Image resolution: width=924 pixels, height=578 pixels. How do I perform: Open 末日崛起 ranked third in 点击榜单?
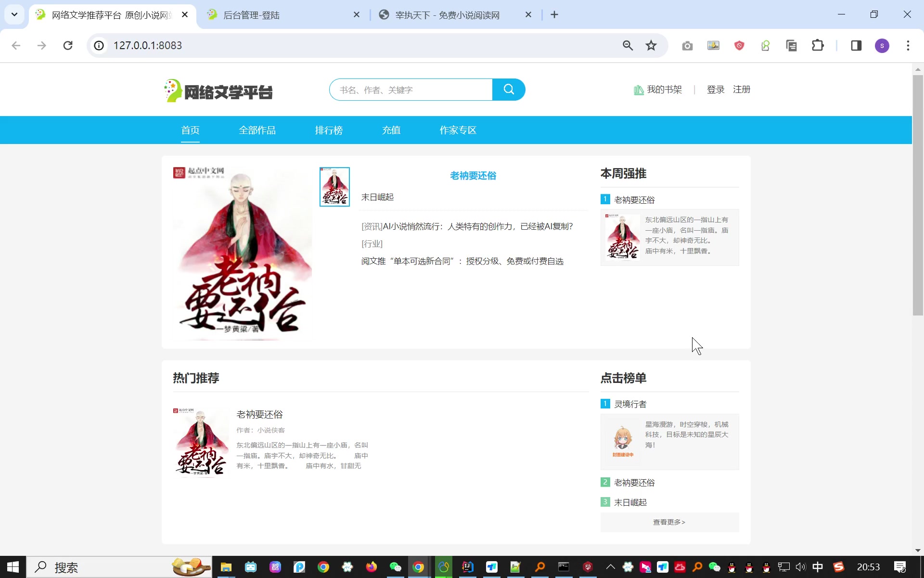630,502
